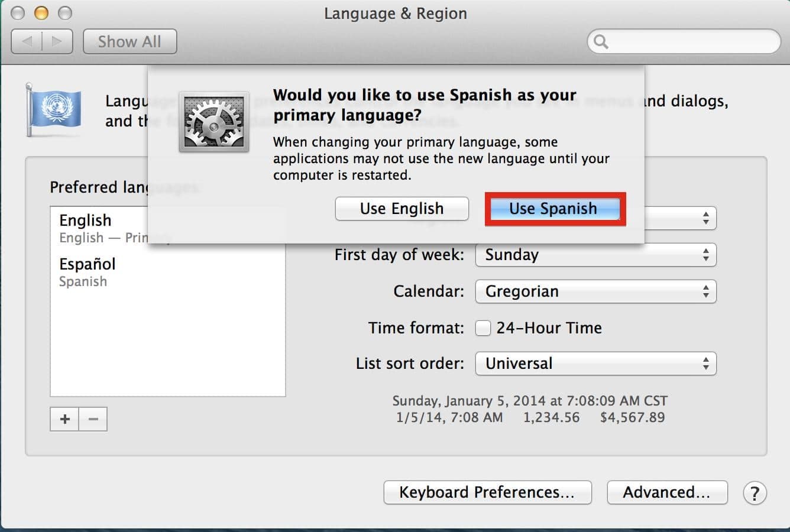Click the magnifying glass search icon
The height and width of the screenshot is (532, 790).
click(x=601, y=41)
